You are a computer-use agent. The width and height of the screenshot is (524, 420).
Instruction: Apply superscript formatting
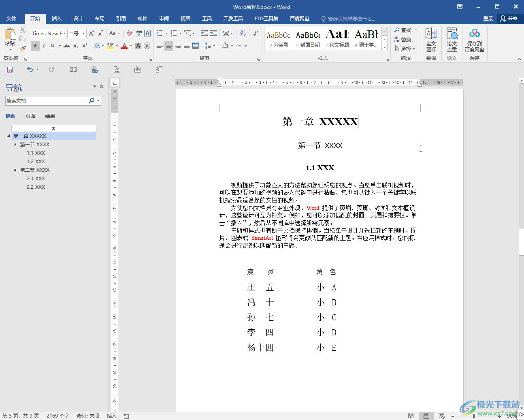(x=84, y=46)
